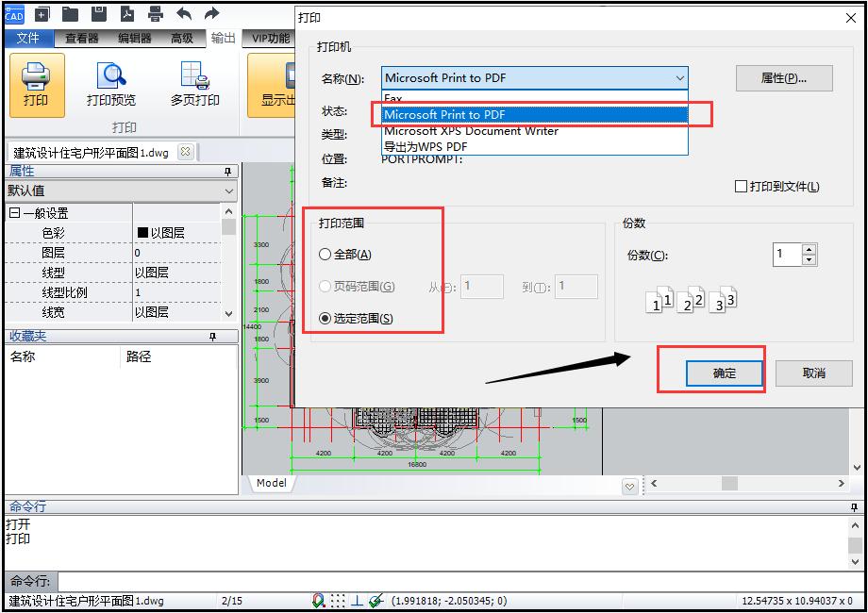The width and height of the screenshot is (868, 613).
Task: Open printer 属性 settings
Action: coord(784,78)
